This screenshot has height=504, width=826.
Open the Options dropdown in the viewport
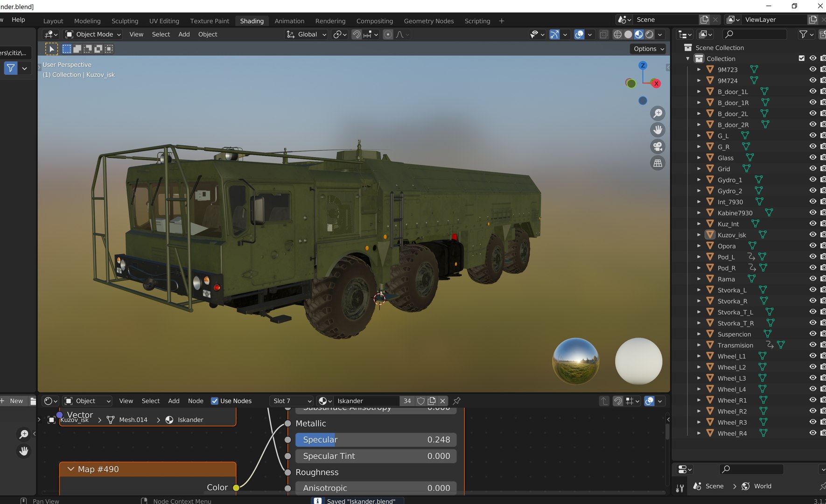(x=648, y=49)
